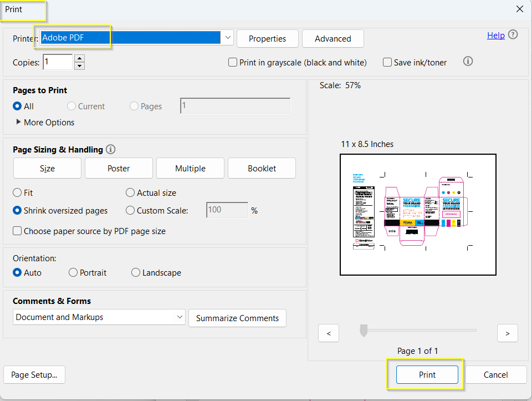Click the Print button
This screenshot has width=532, height=401.
[427, 375]
